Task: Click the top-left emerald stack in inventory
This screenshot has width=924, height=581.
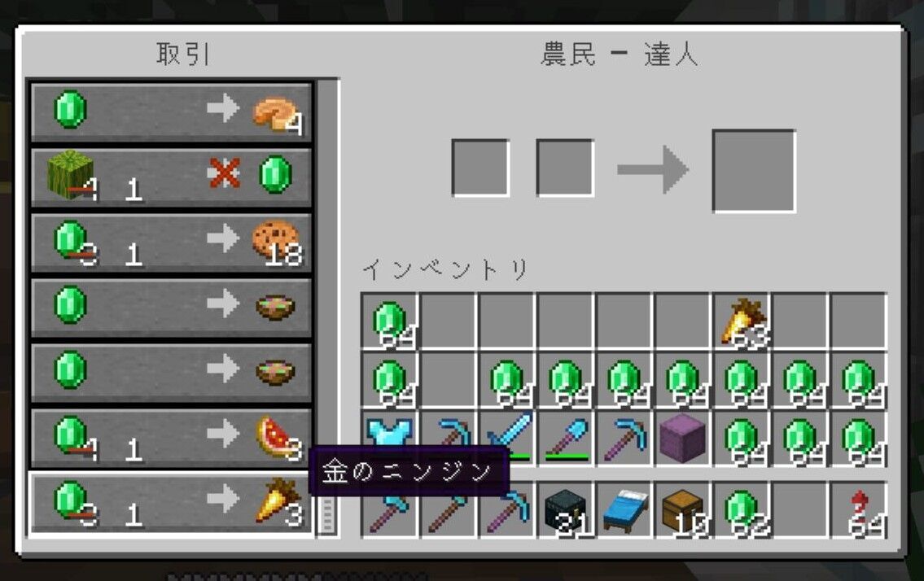Action: coord(389,321)
